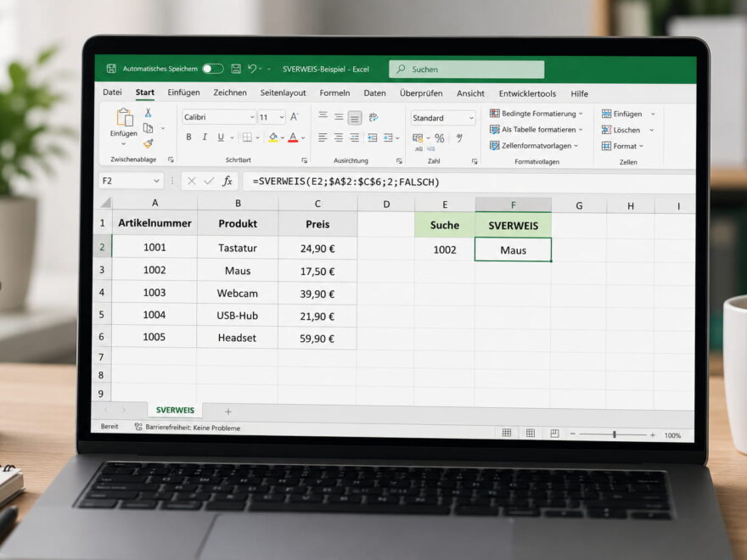
Task: Click the align left icon
Action: coord(323,137)
